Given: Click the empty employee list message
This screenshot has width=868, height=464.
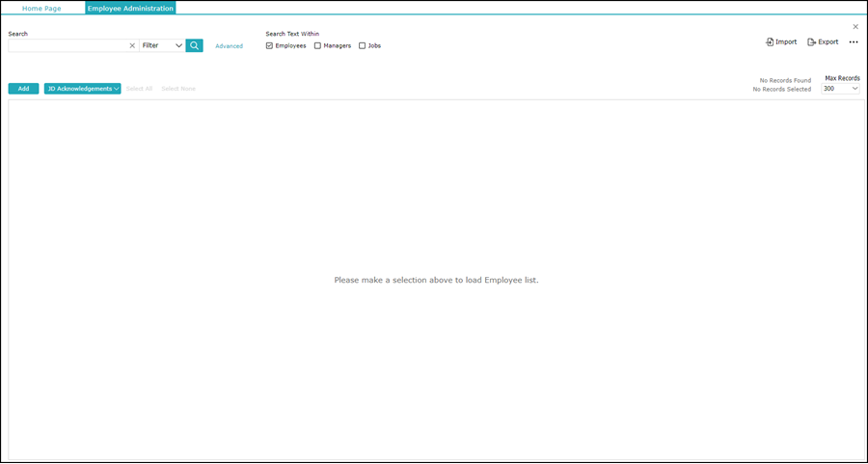Looking at the screenshot, I should (436, 280).
